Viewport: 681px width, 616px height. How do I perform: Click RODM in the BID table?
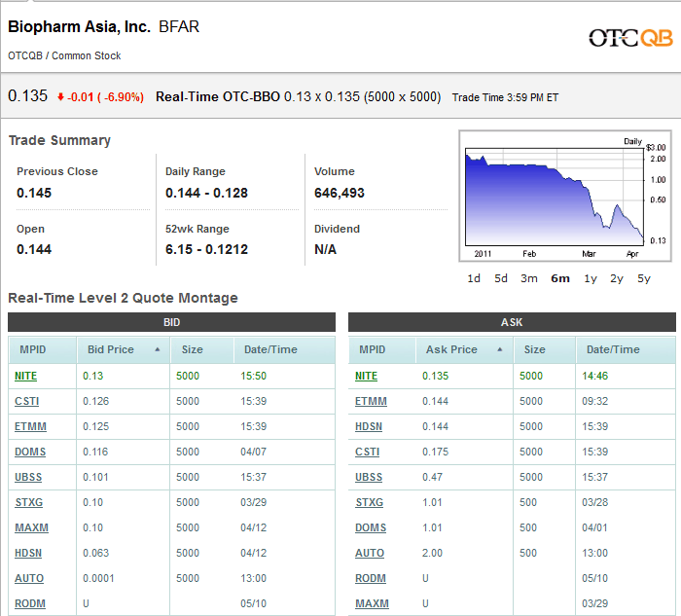30,603
